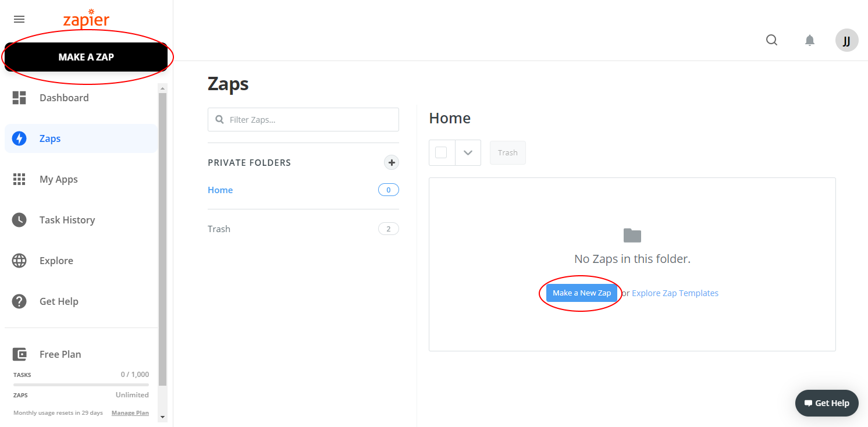The image size is (868, 427).
Task: Open the Get Help chat widget
Action: (x=827, y=403)
